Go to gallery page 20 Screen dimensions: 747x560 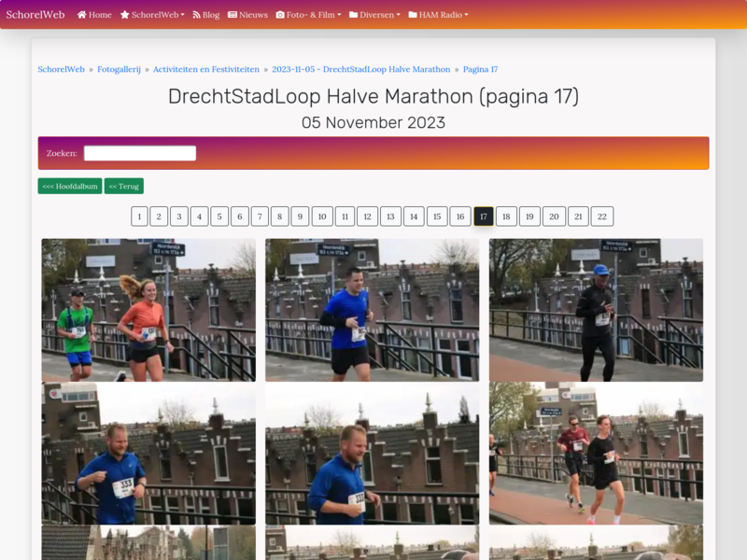click(554, 217)
